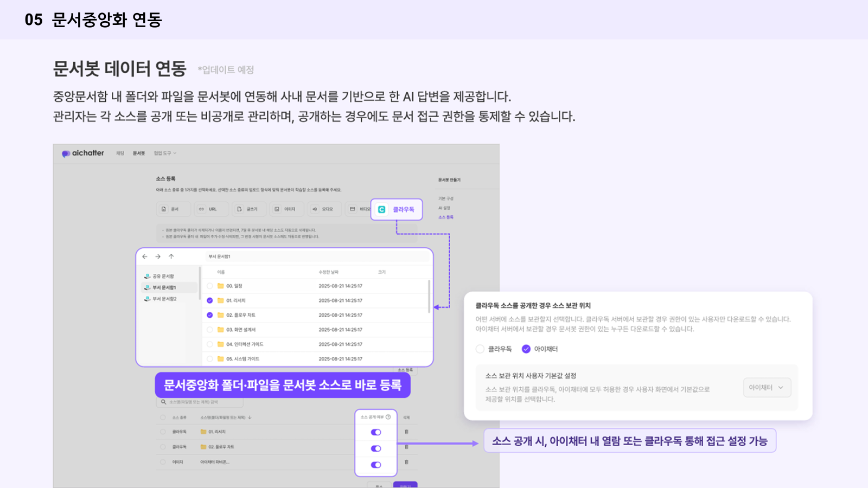Viewport: 868px width, 488px height.
Task: Select the URL source type button
Action: tap(208, 209)
